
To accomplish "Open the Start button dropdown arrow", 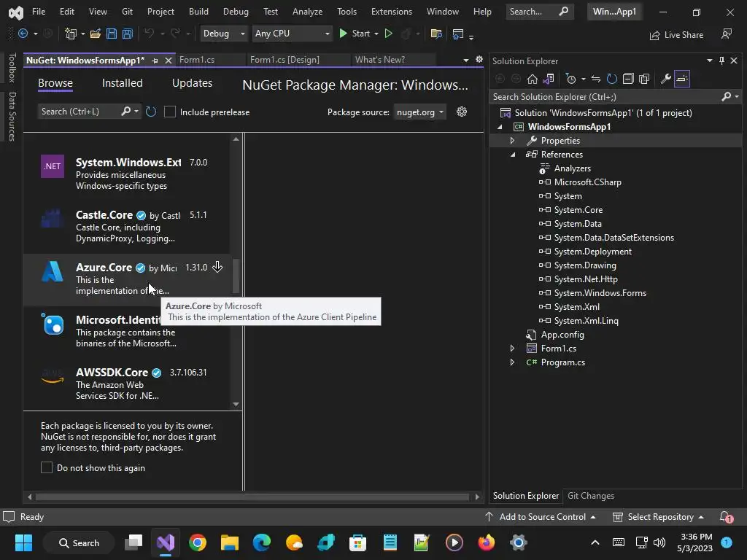I will click(x=376, y=34).
